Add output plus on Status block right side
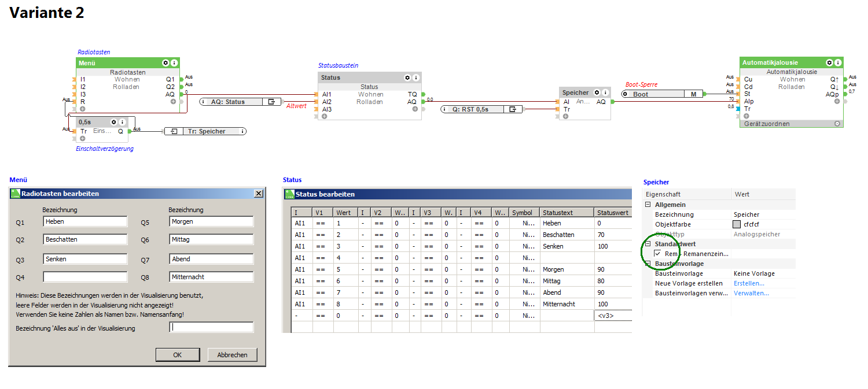 point(415,109)
